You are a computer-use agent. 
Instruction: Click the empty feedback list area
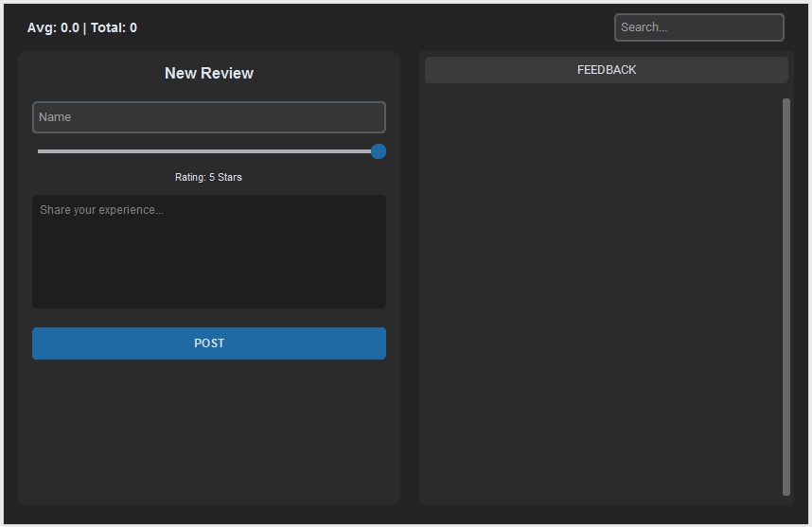601,295
